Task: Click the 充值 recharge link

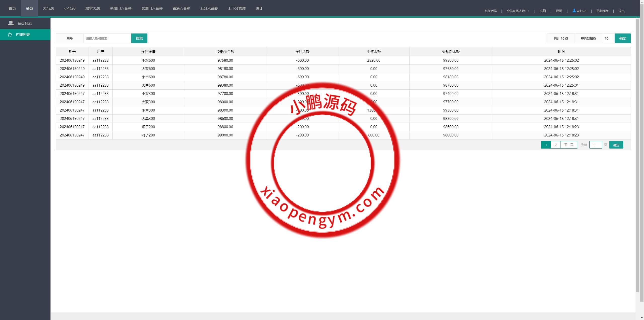Action: [543, 11]
